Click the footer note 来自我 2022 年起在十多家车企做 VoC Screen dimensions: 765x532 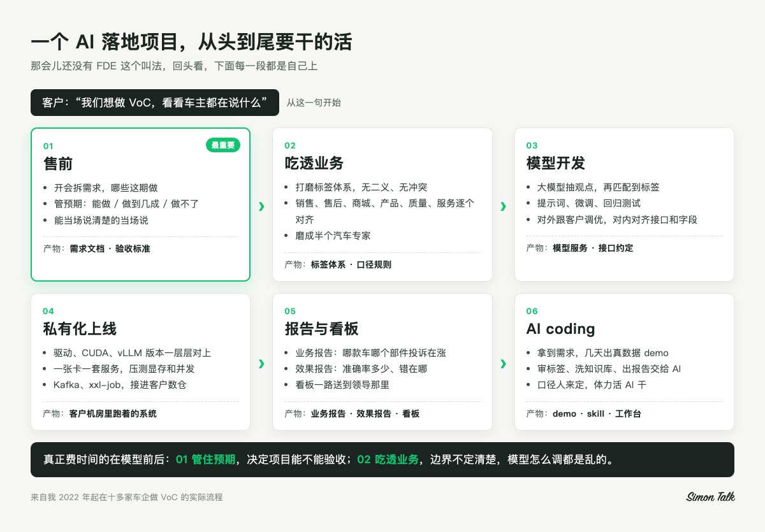coord(126,497)
